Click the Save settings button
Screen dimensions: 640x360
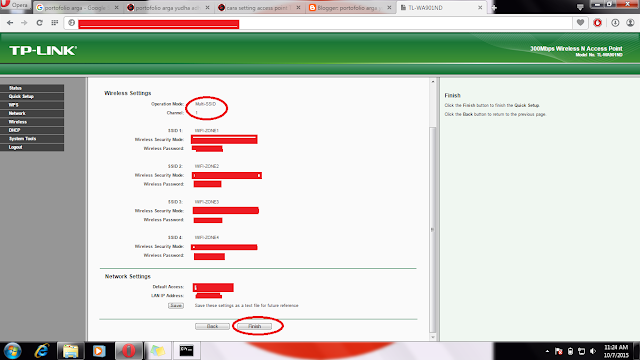pos(176,305)
